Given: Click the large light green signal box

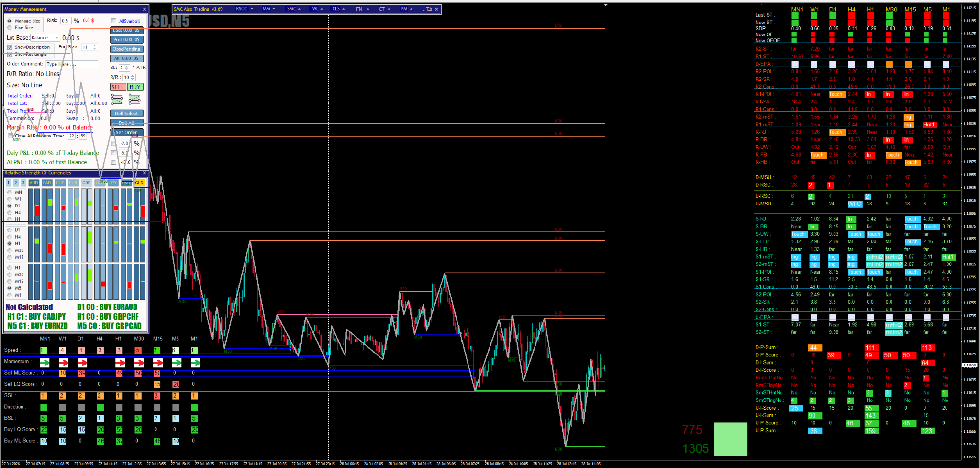Looking at the screenshot, I should [731, 439].
